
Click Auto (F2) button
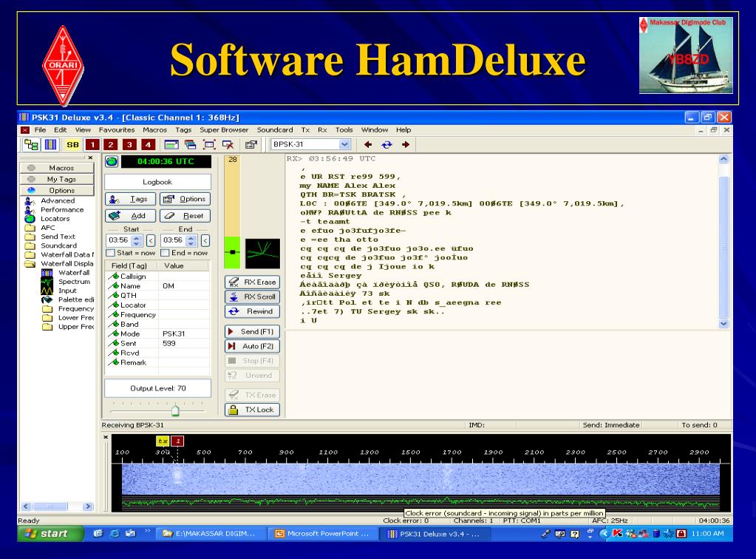click(x=252, y=346)
